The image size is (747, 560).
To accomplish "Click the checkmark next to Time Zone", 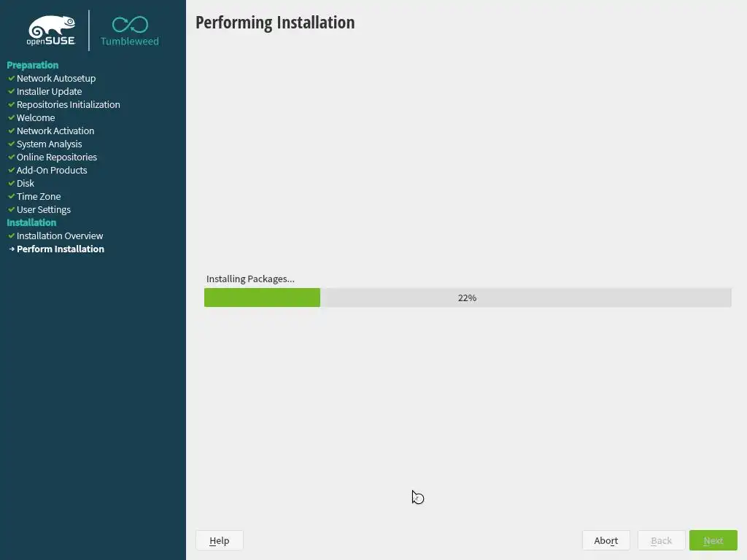I will pos(12,196).
